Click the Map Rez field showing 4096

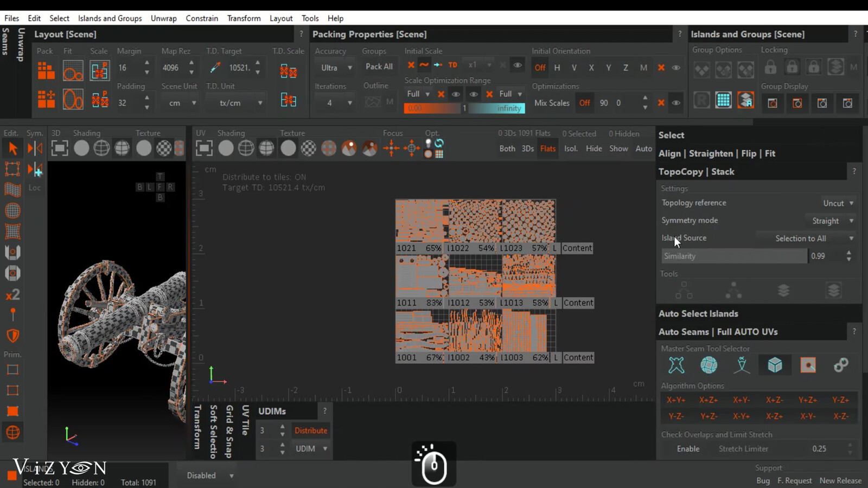[173, 68]
